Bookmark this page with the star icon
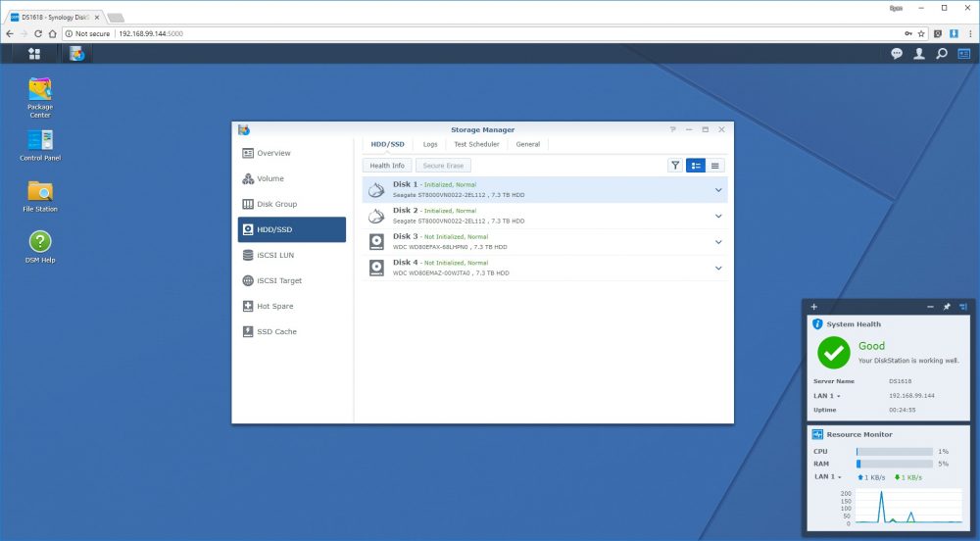The width and height of the screenshot is (980, 541). (921, 33)
